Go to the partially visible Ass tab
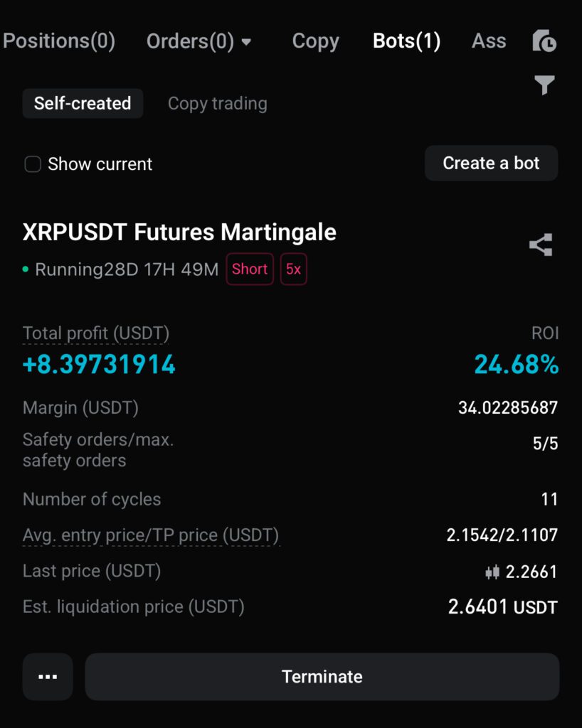The image size is (582, 728). tap(489, 41)
